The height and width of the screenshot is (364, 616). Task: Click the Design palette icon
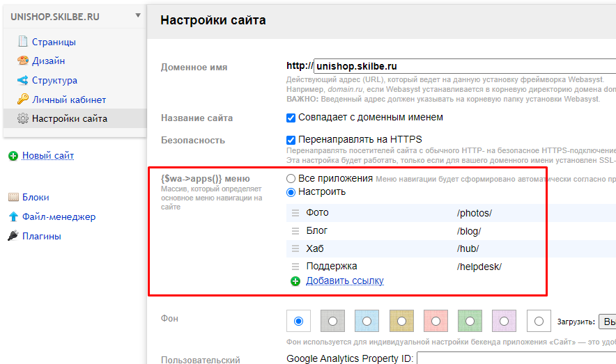click(x=22, y=61)
